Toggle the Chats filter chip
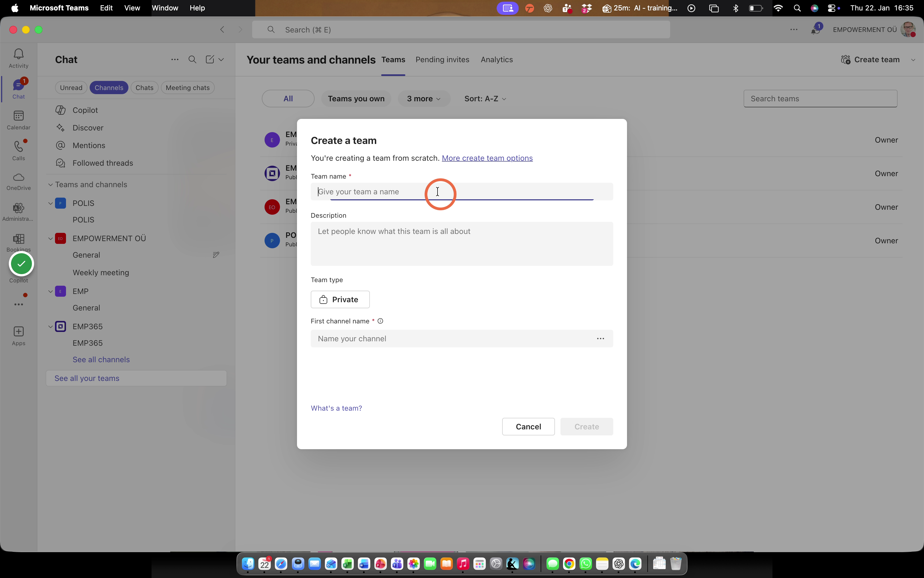 144,88
